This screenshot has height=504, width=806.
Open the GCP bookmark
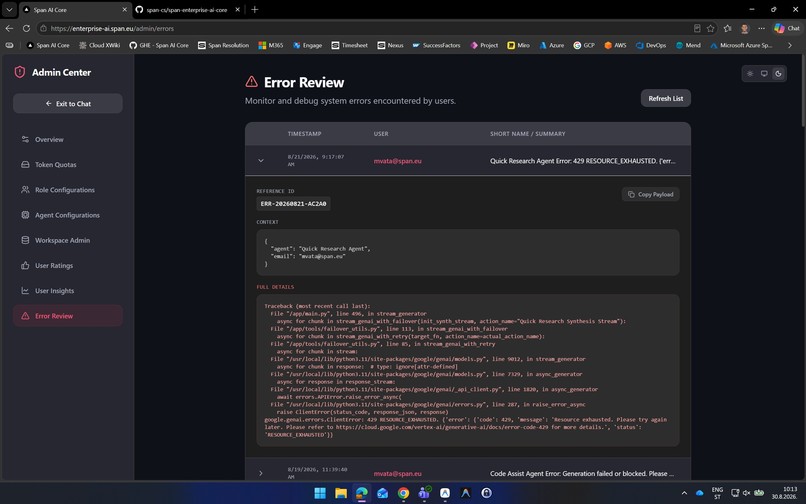point(584,45)
